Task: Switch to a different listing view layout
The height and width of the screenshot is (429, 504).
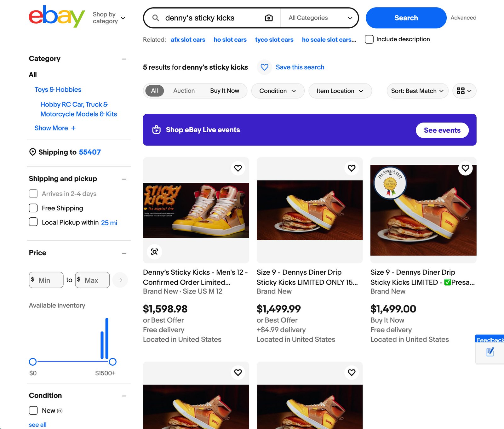Action: pos(464,91)
